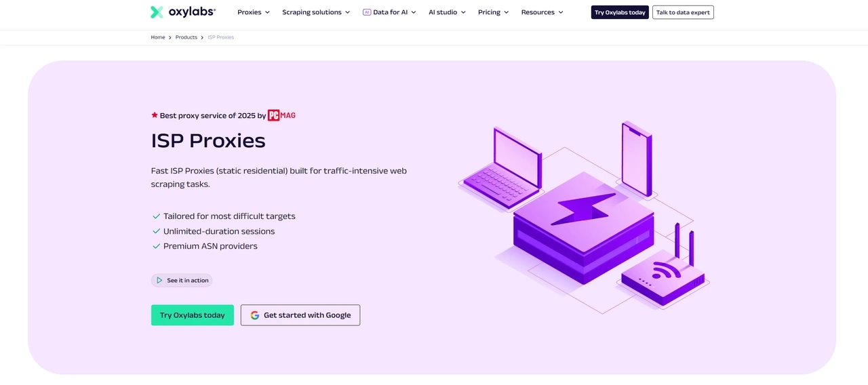The width and height of the screenshot is (868, 385).
Task: Click the AI badge icon beside Data for AI
Action: point(367,12)
